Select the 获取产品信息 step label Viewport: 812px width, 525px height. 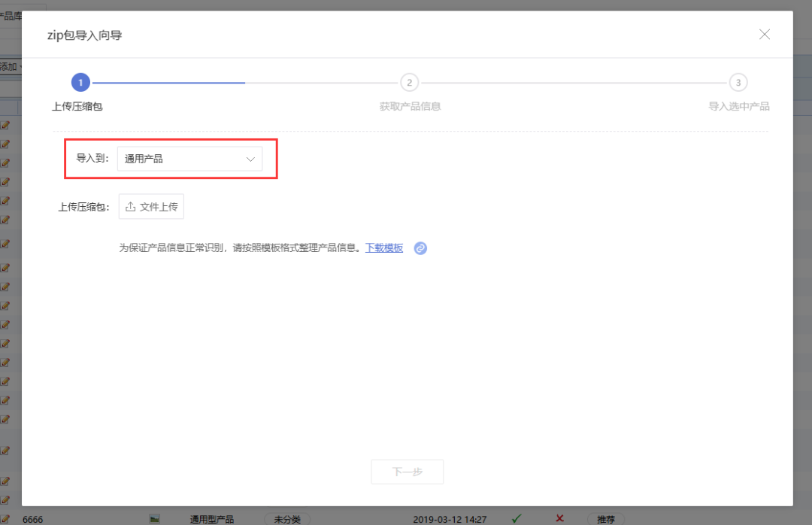pos(410,106)
